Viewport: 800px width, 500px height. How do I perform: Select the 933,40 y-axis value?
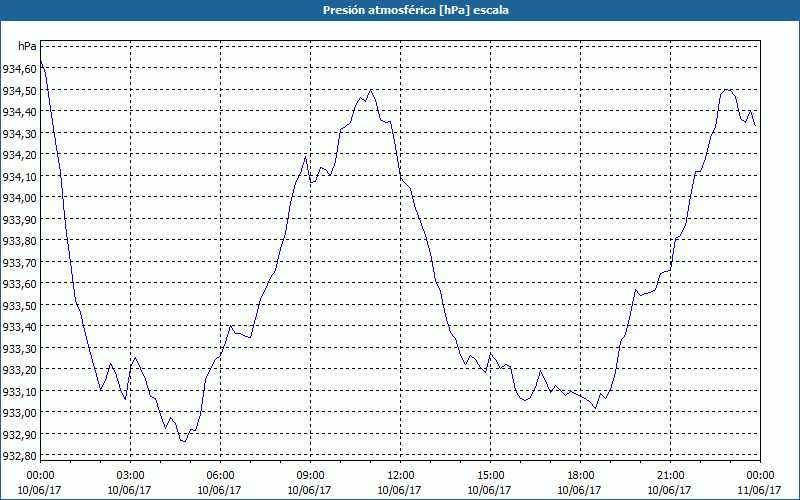[x=19, y=327]
